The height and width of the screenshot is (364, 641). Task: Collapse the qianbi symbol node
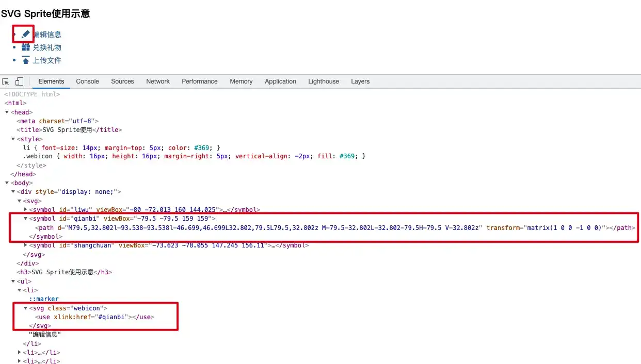[x=26, y=219]
